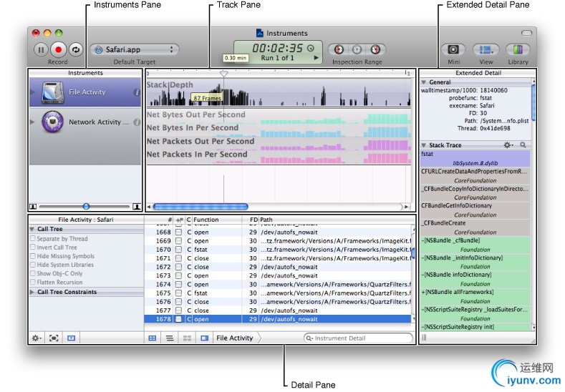Click the small track size icon left of slider
This screenshot has width=565, height=392.
point(33,207)
